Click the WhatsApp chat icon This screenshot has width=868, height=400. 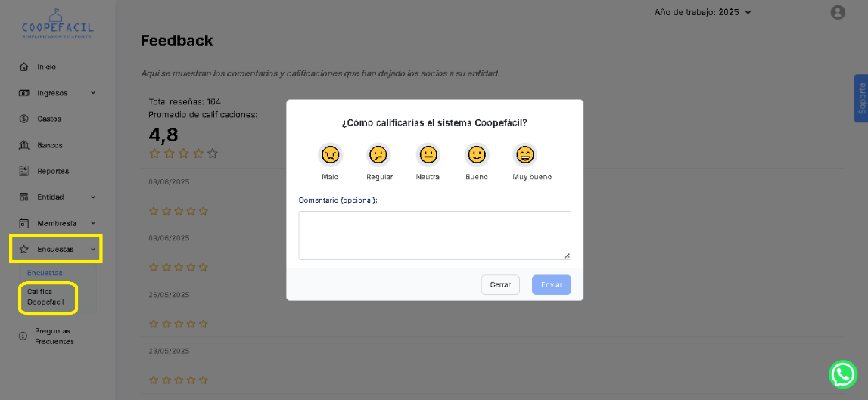(x=842, y=374)
